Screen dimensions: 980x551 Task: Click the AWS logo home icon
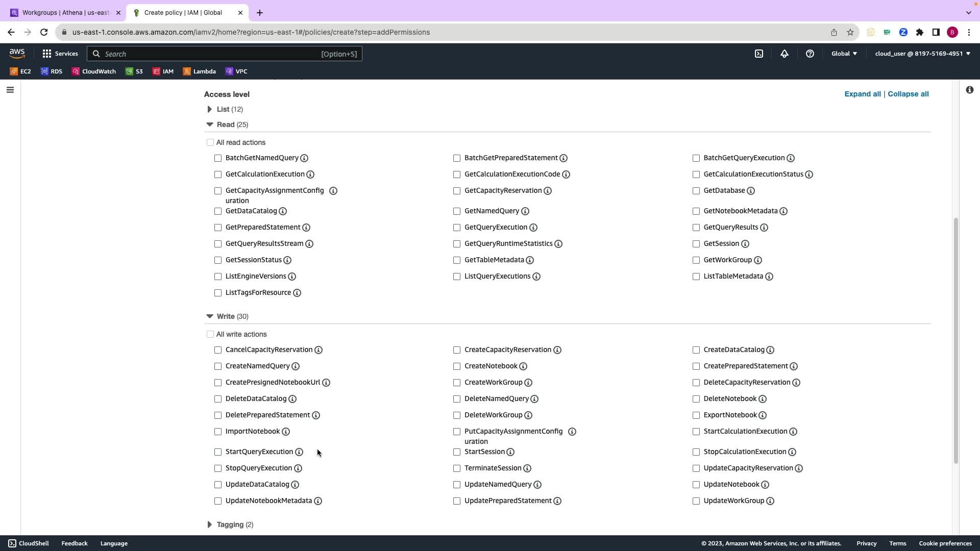[17, 53]
